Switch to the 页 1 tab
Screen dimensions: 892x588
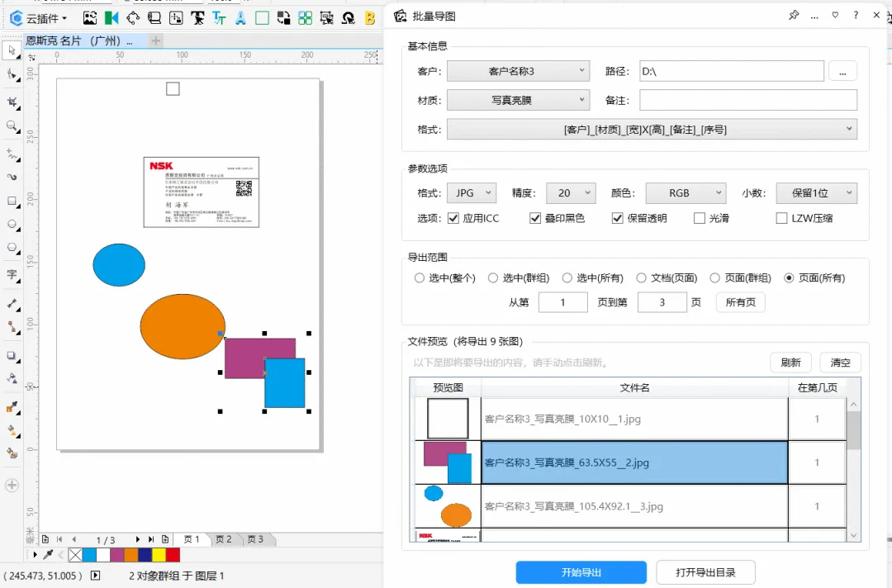(x=192, y=539)
